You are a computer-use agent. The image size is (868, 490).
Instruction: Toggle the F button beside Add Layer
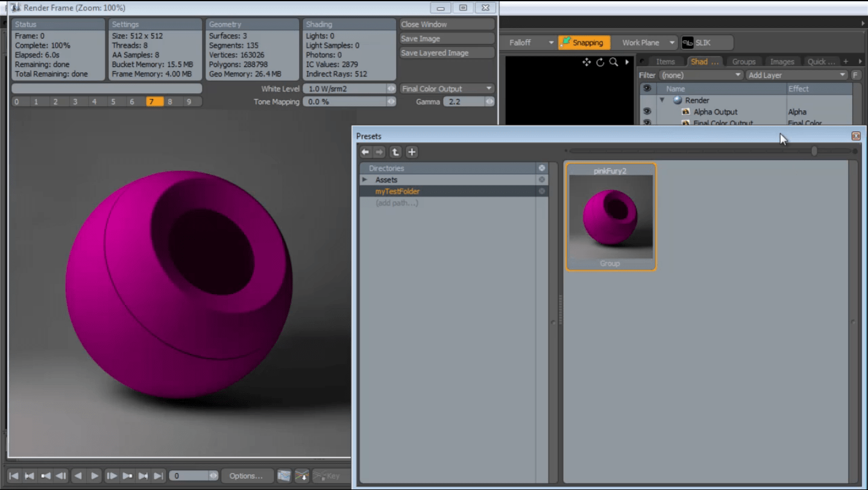pos(855,75)
